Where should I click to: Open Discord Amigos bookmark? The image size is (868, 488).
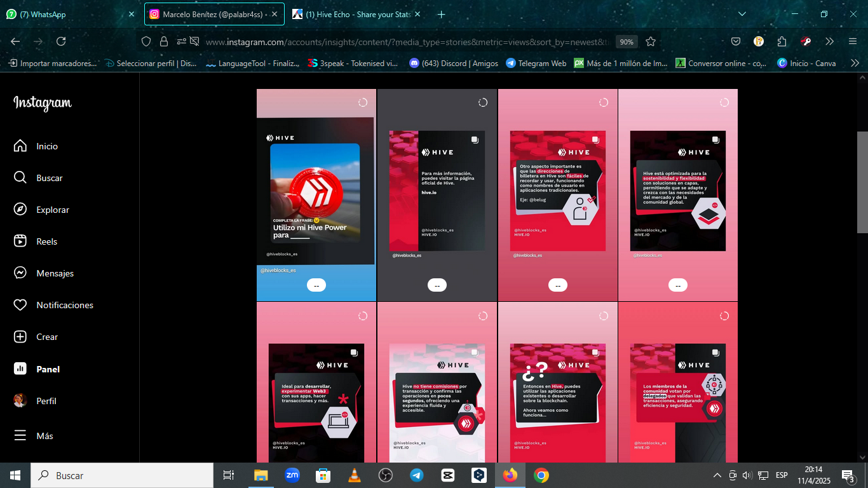tap(454, 63)
